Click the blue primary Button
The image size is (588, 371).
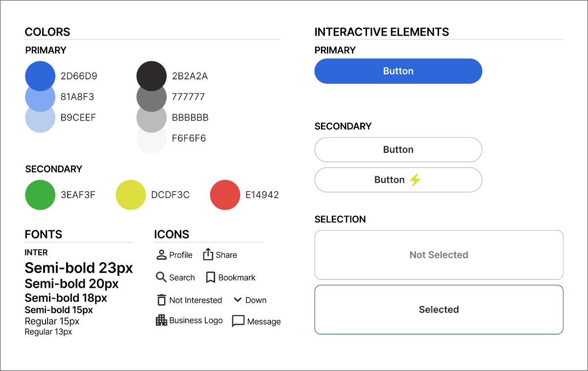[398, 71]
